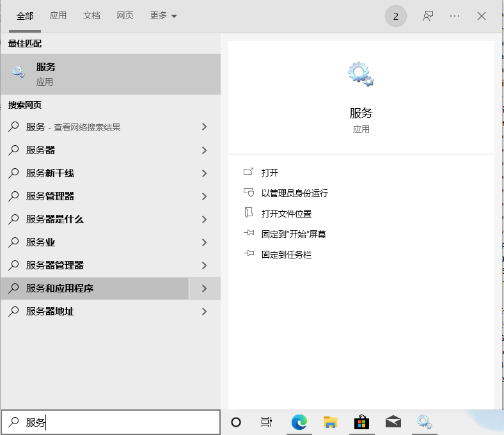The width and height of the screenshot is (504, 435).
Task: Expand arrow next to 服务管理器
Action: coord(205,196)
